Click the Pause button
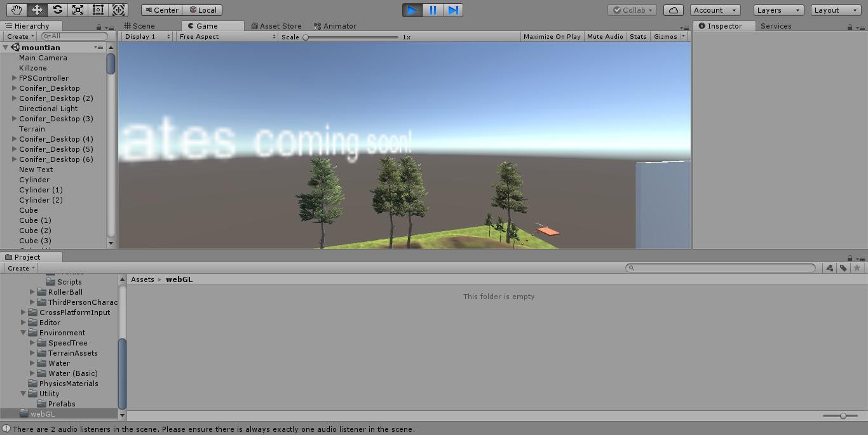Image resolution: width=868 pixels, height=435 pixels. (433, 10)
